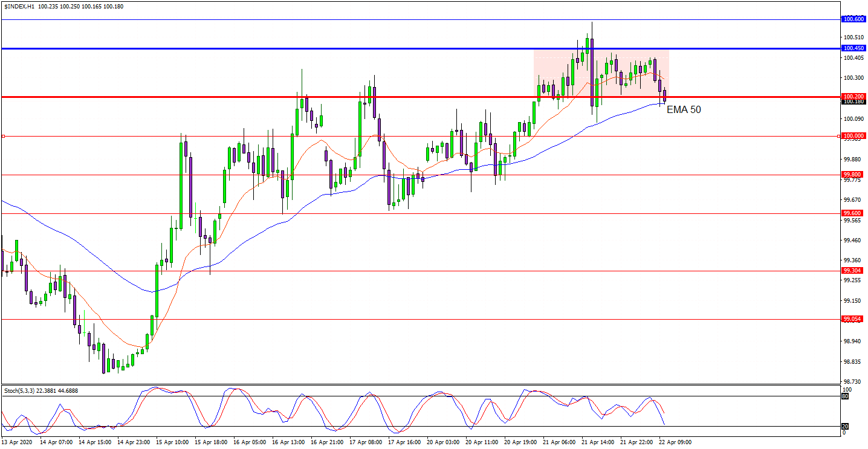The height and width of the screenshot is (449, 868).
Task: Click the 14 Apr 07:00 time label
Action: click(x=57, y=442)
